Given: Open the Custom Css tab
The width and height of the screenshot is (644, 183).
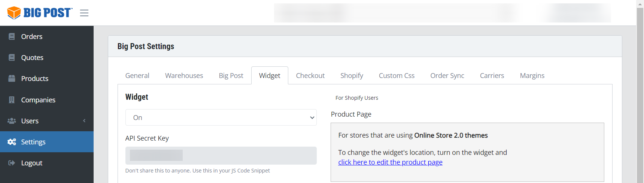Looking at the screenshot, I should pos(397,75).
